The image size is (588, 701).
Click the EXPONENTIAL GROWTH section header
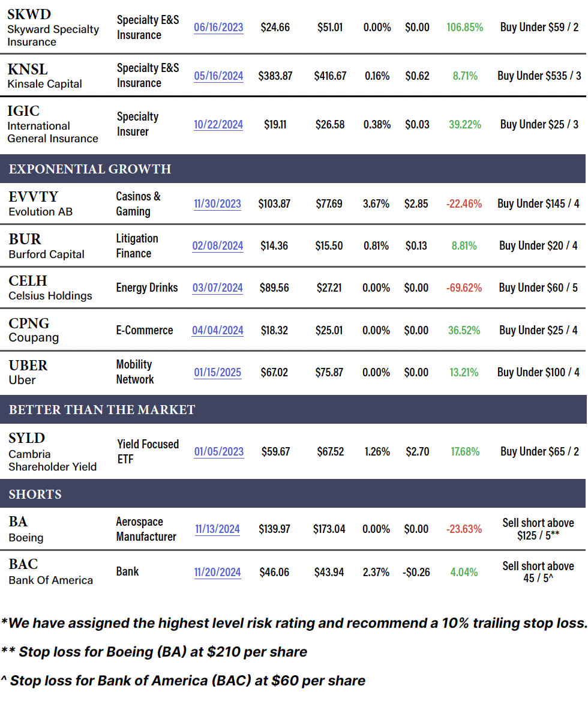(90, 169)
